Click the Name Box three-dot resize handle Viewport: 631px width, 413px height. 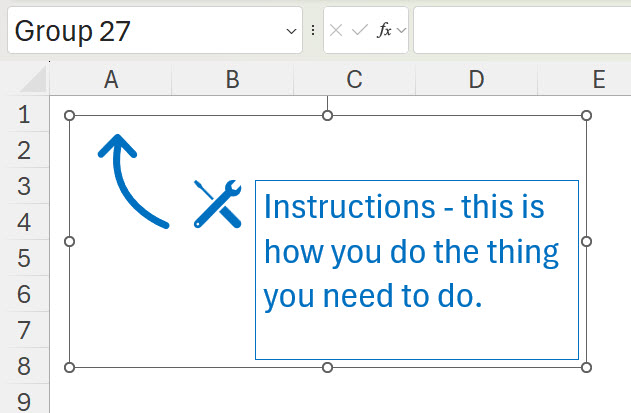click(x=313, y=31)
